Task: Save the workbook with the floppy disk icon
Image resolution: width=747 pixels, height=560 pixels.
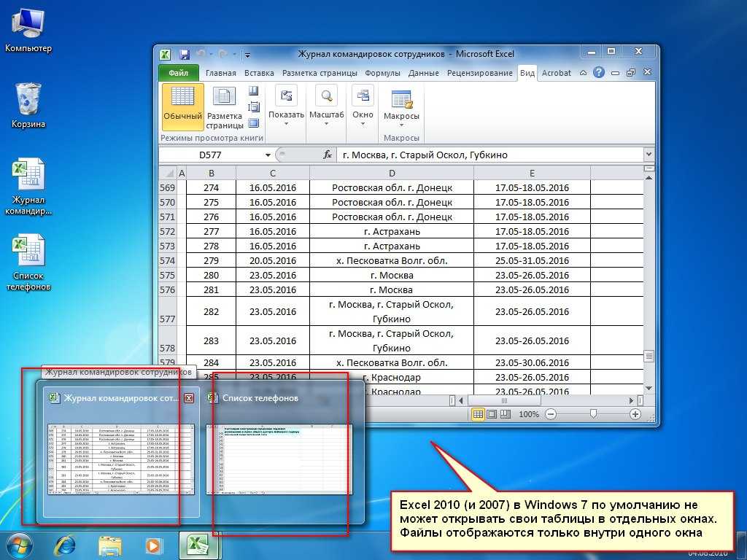Action: (x=185, y=54)
